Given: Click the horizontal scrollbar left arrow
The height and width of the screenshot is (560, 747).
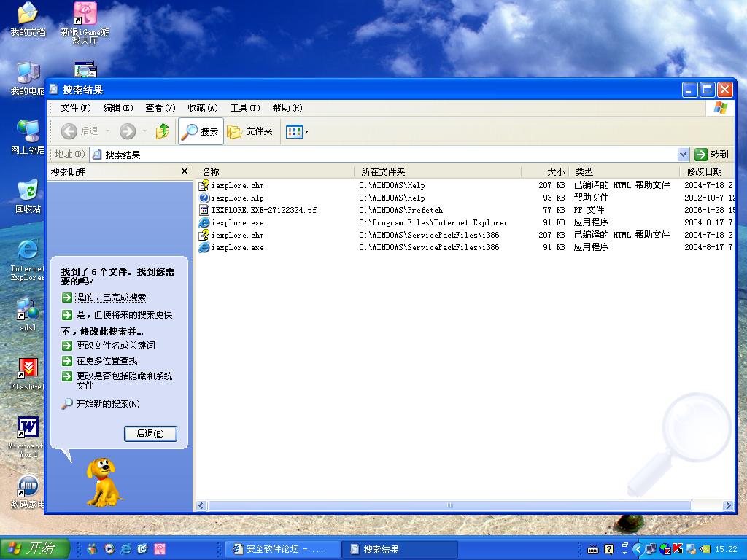Looking at the screenshot, I should tap(201, 506).
